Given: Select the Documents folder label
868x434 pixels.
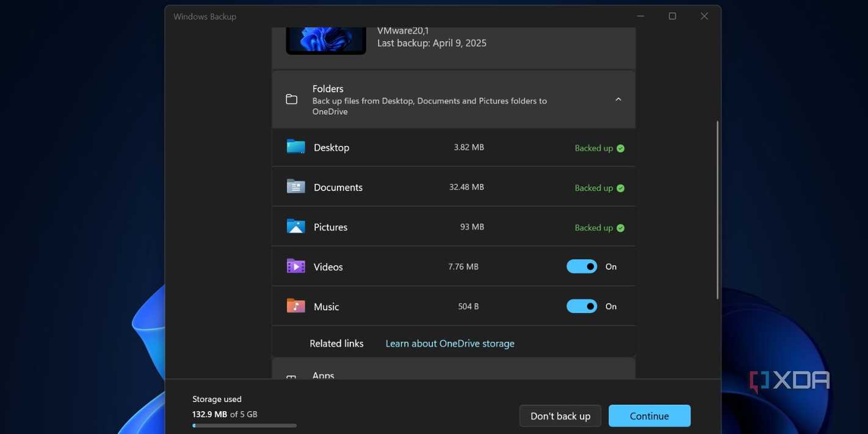Looking at the screenshot, I should [x=338, y=187].
